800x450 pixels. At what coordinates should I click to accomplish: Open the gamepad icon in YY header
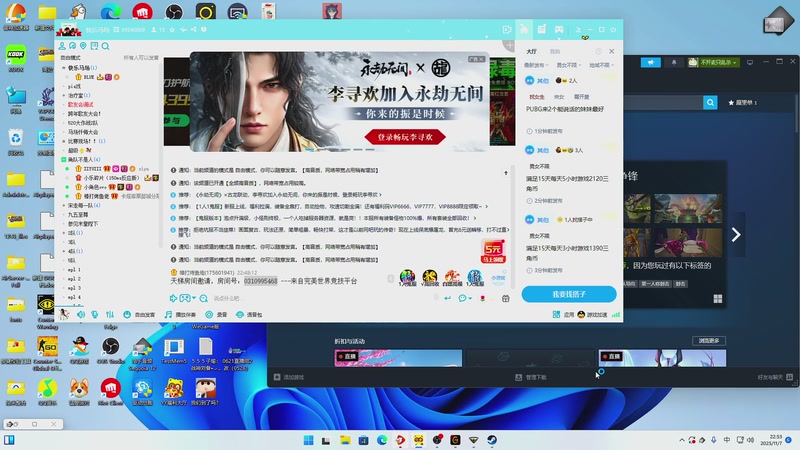(559, 30)
